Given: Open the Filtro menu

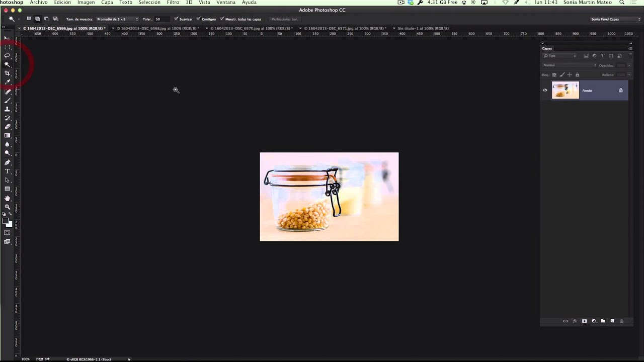Looking at the screenshot, I should point(173,3).
